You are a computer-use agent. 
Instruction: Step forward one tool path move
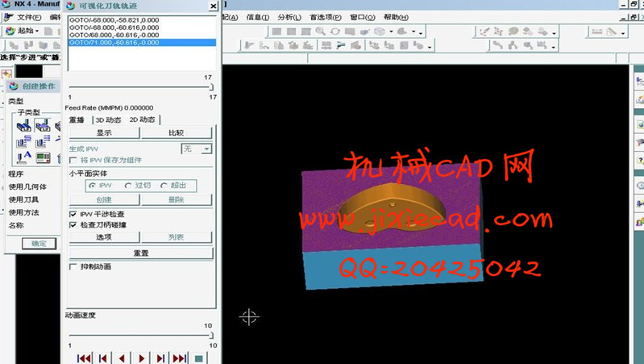(x=160, y=358)
